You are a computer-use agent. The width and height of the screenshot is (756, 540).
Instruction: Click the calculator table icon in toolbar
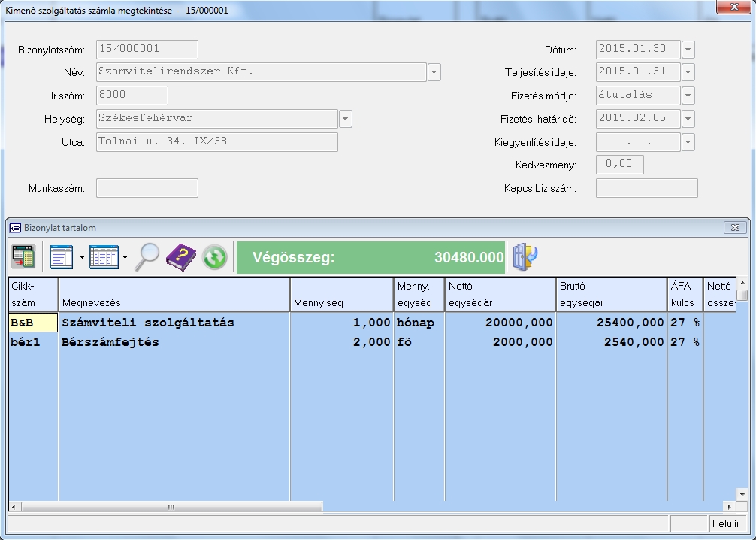click(x=23, y=257)
